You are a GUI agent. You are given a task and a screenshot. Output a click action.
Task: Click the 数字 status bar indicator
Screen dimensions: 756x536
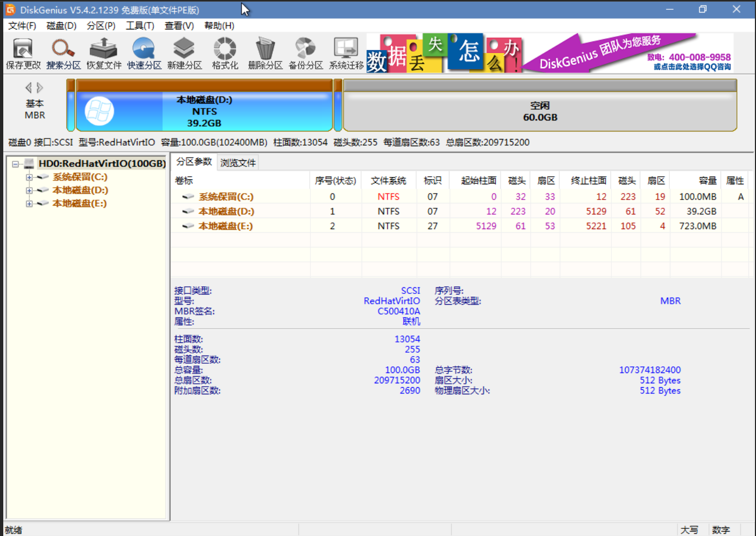721,530
